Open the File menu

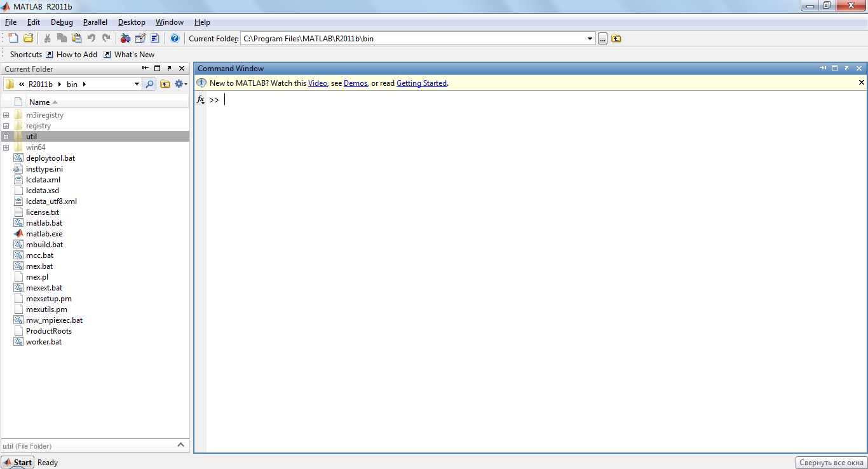coord(10,22)
